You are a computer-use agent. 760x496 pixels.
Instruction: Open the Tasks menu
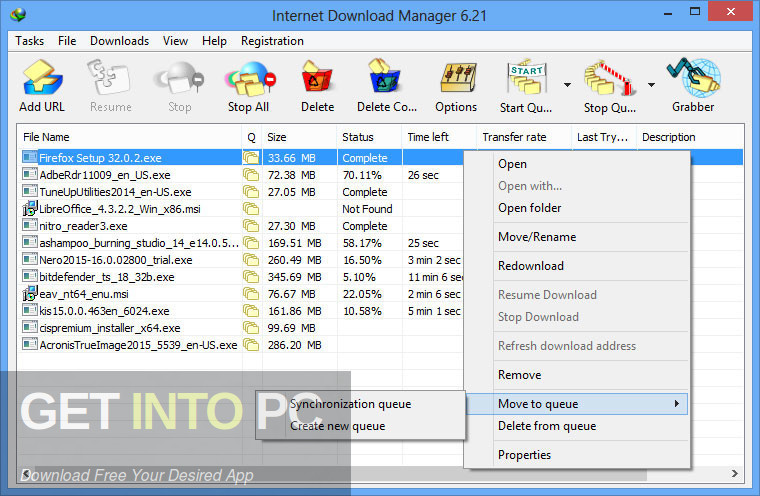pos(30,41)
